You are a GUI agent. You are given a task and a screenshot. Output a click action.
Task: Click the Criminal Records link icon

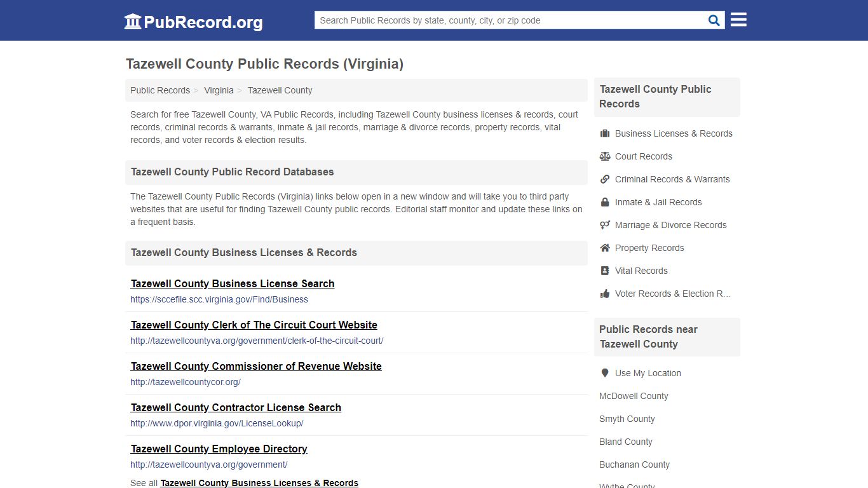click(605, 179)
